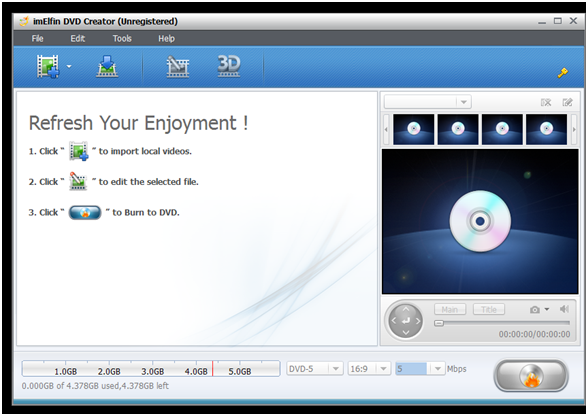This screenshot has height=416, width=588.
Task: Close the imElfin DVD Creator window
Action: point(573,21)
